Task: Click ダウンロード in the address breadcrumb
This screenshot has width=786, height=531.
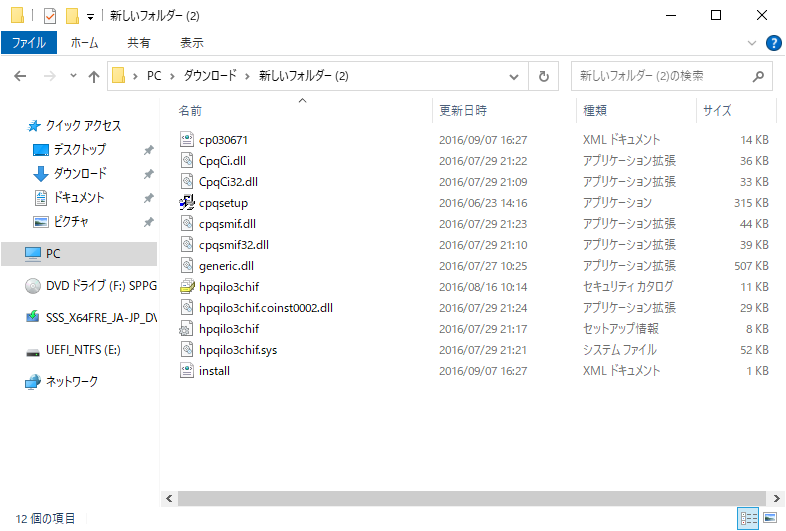Action: tap(210, 76)
